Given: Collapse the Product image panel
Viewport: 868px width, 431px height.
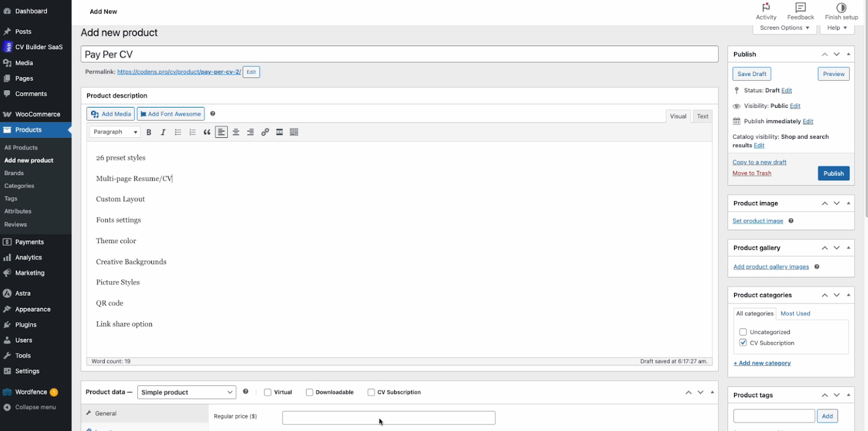Looking at the screenshot, I should point(848,203).
